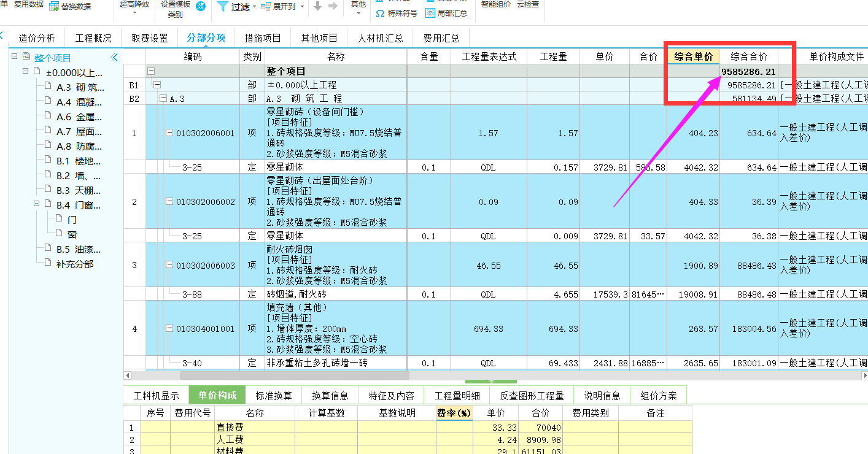Select A.7 屋面 in the tree
The image size is (868, 454).
[x=79, y=131]
